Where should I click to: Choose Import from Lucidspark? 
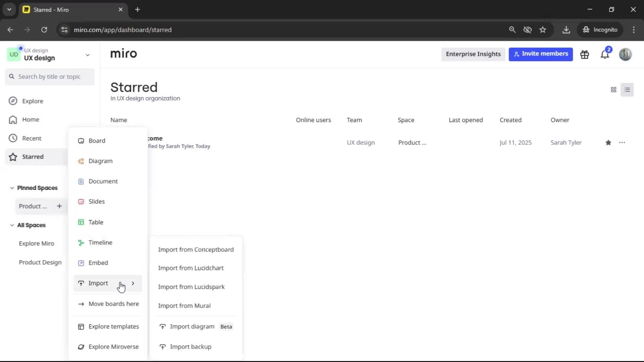pos(196,287)
